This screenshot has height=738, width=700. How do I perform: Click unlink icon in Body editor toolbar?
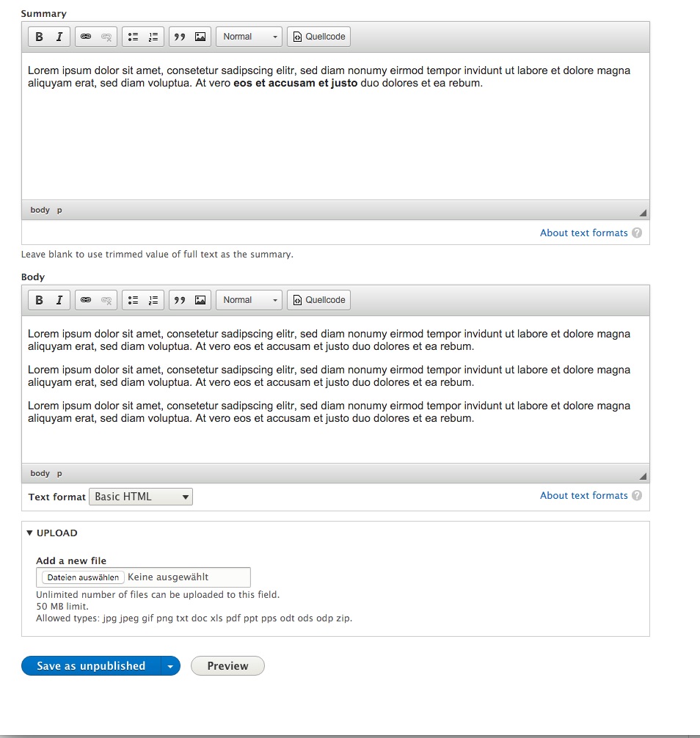(106, 300)
